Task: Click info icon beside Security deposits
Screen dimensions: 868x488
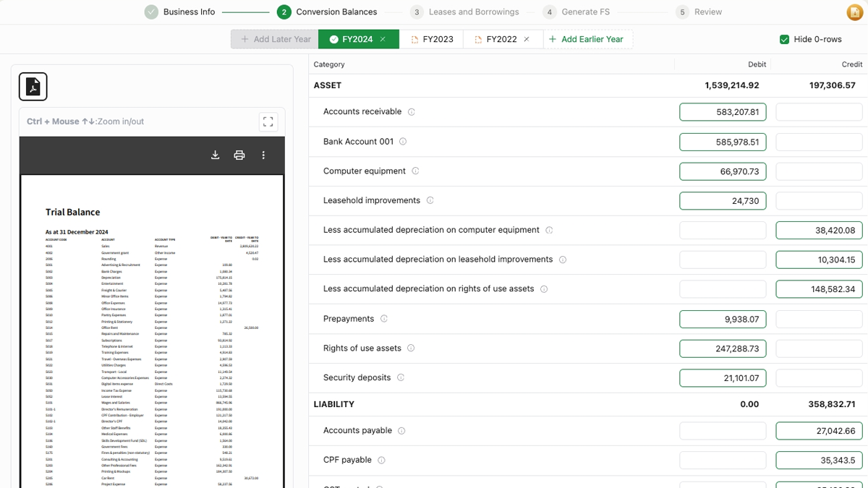Action: (401, 377)
